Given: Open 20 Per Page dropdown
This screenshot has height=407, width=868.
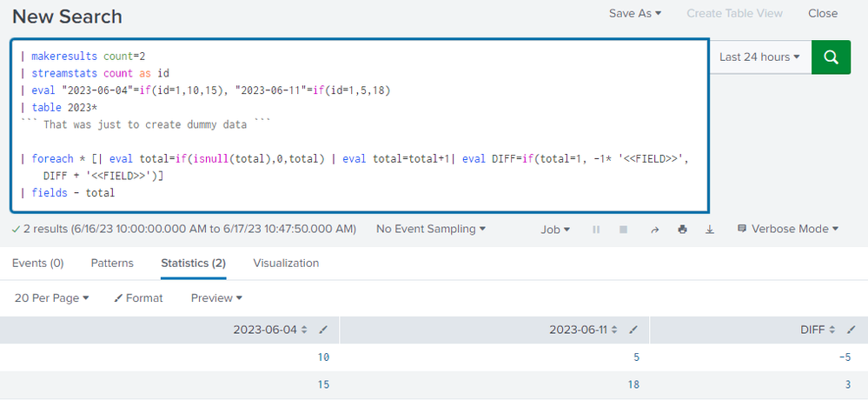Looking at the screenshot, I should tap(51, 298).
